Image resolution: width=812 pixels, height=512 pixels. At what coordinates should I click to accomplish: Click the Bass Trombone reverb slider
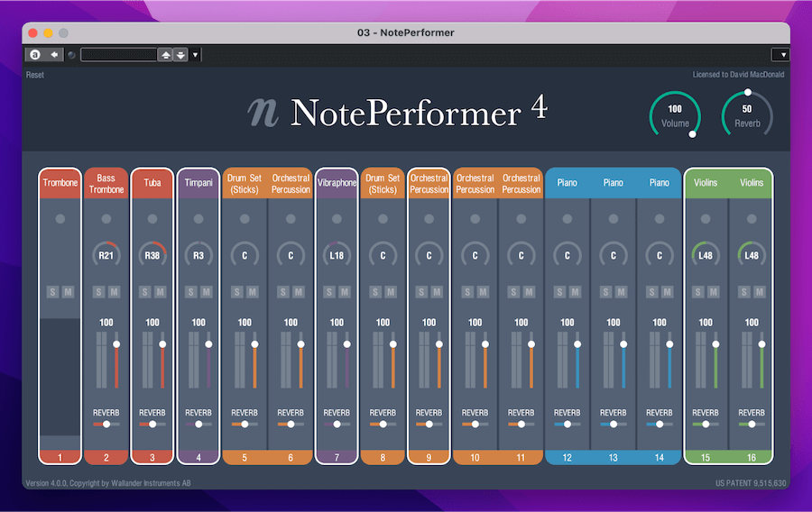[106, 424]
